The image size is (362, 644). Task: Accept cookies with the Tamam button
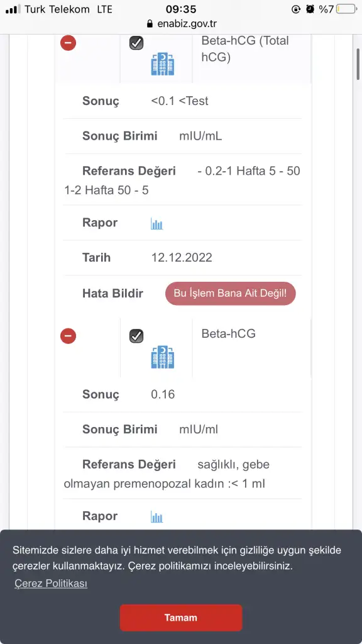pos(181,618)
